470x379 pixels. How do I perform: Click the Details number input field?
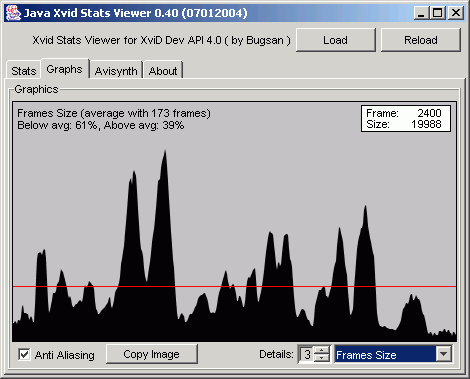(307, 354)
